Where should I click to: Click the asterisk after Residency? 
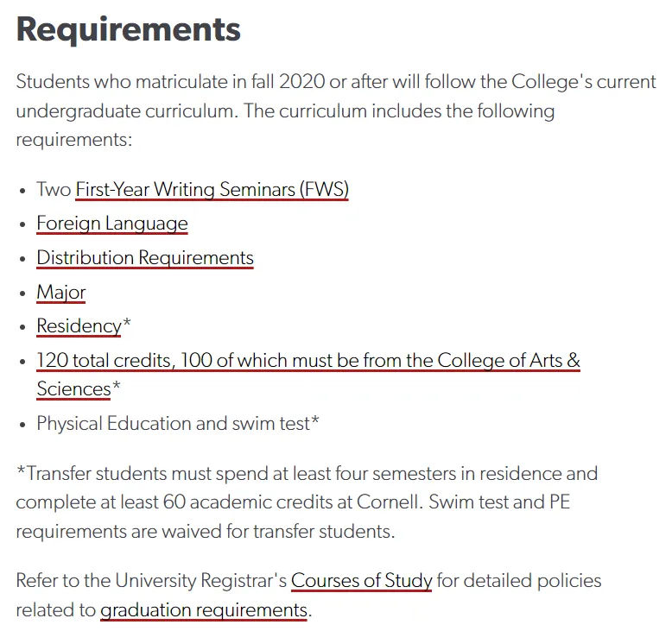[x=127, y=325]
